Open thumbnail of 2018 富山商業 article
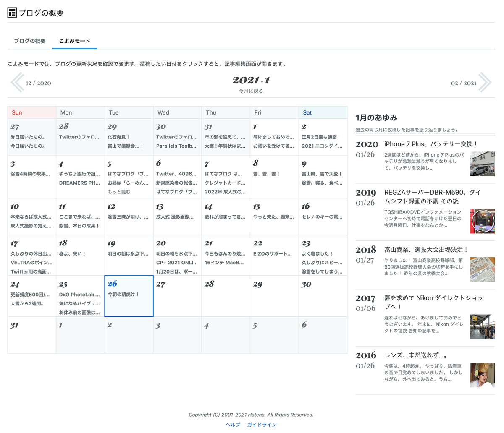The height and width of the screenshot is (433, 504). (483, 269)
